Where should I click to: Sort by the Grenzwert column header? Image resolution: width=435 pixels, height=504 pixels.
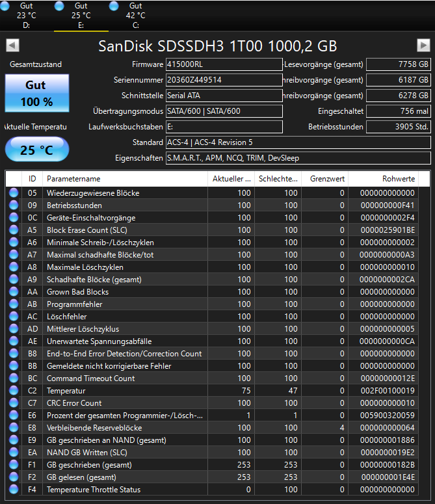pyautogui.click(x=325, y=179)
